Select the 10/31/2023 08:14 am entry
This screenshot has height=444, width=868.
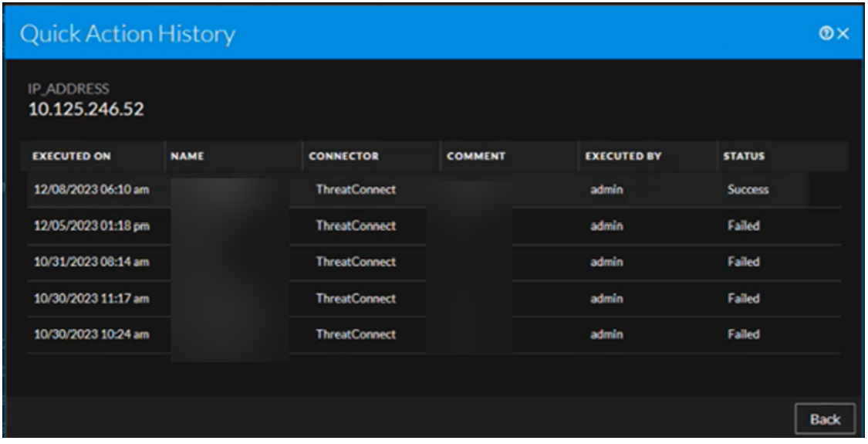pos(91,263)
